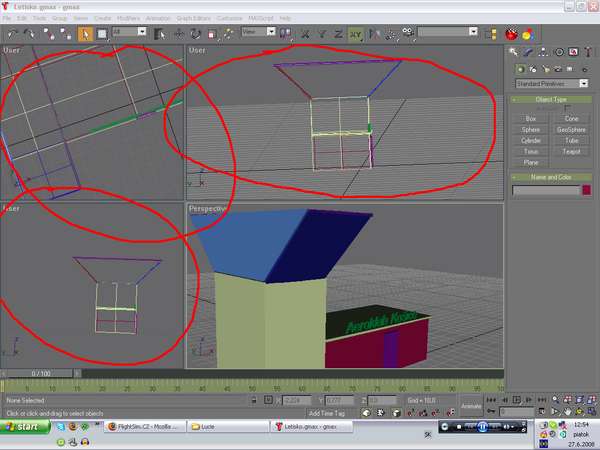This screenshot has width=600, height=450.
Task: Open the Modifiers menu
Action: click(x=128, y=18)
